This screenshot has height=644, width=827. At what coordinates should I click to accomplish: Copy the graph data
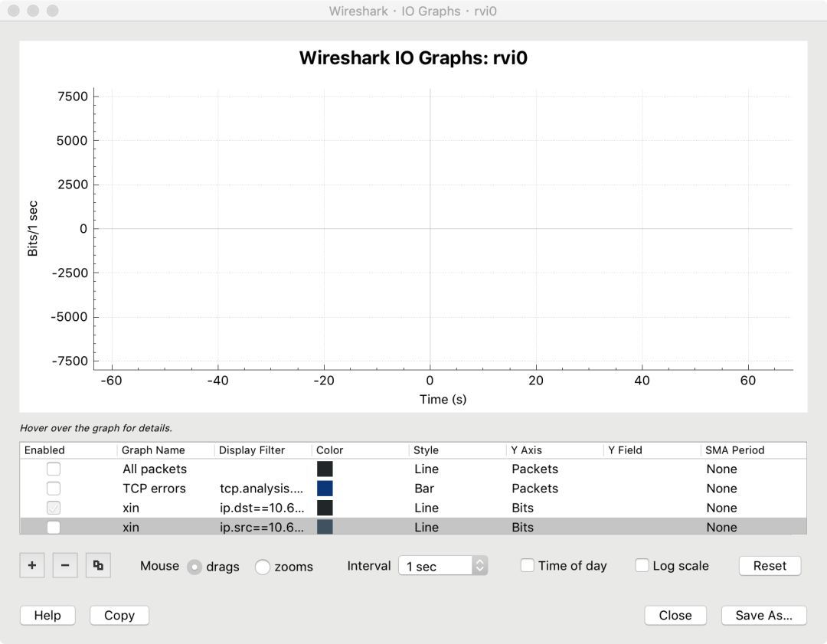pos(119,615)
